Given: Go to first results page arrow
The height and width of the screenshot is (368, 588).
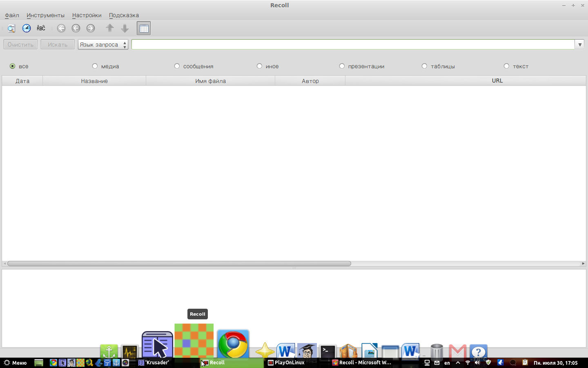Looking at the screenshot, I should pos(61,28).
